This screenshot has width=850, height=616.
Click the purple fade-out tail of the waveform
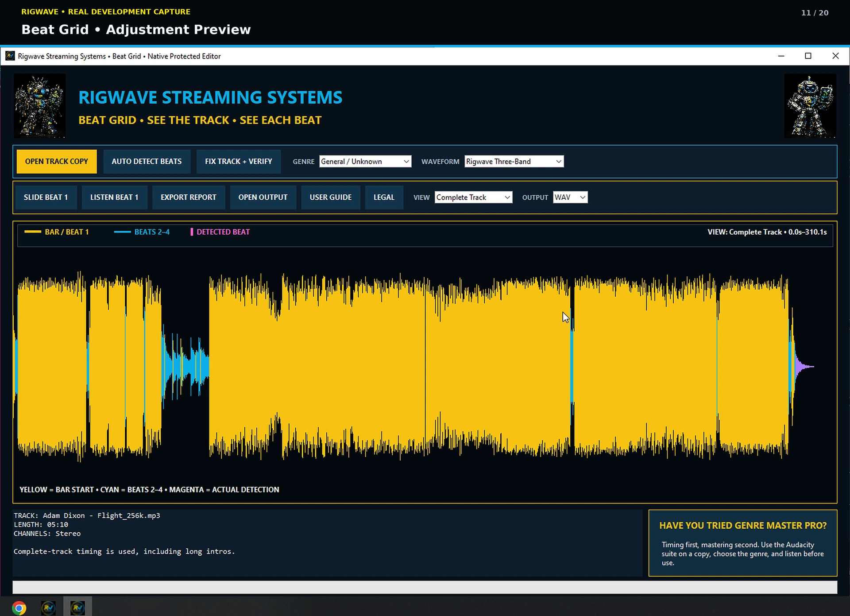804,367
